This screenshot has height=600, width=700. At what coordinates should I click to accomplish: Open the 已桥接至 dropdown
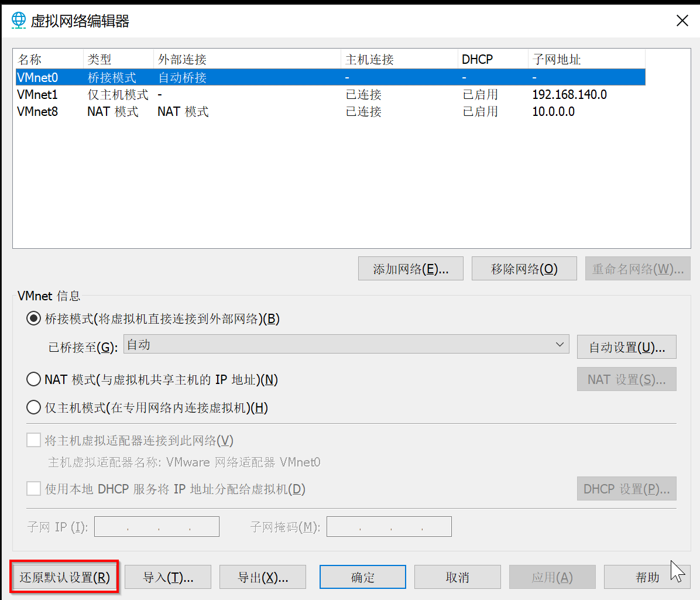click(346, 345)
